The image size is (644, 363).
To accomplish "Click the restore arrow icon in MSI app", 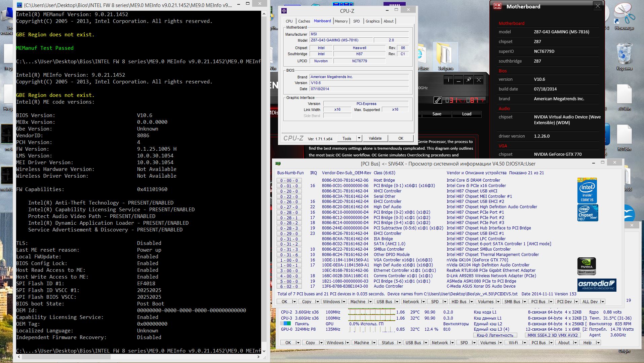I will (x=469, y=80).
